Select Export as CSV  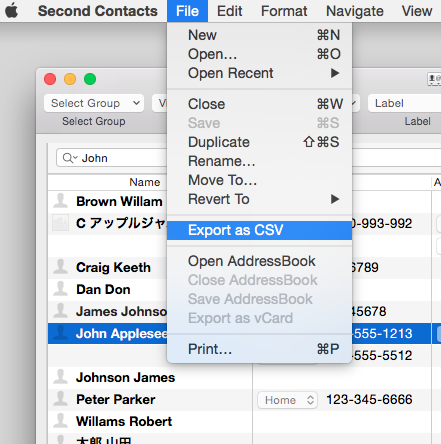click(x=259, y=230)
